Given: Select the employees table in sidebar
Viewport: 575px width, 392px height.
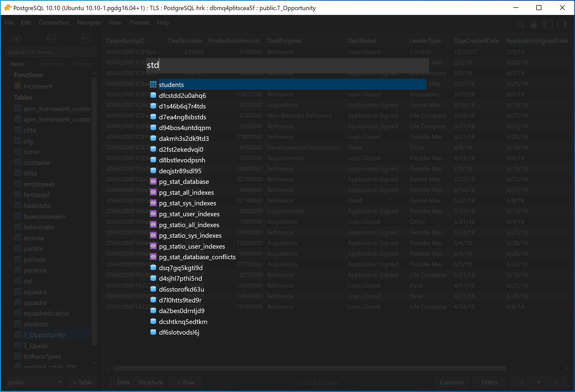Looking at the screenshot, I should [x=39, y=184].
